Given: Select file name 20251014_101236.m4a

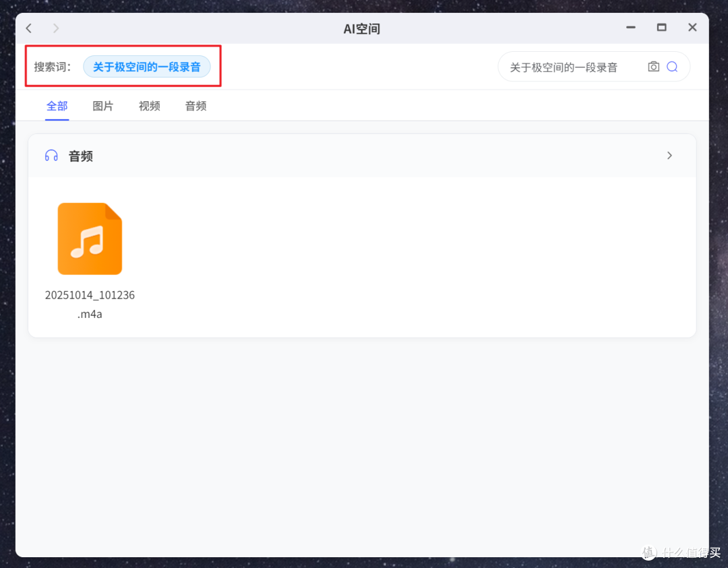Looking at the screenshot, I should pos(90,305).
